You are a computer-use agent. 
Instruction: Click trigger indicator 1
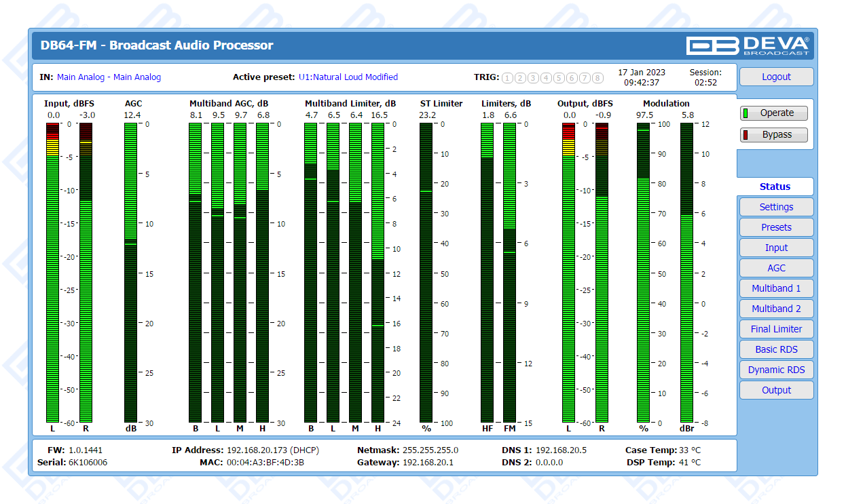[507, 78]
